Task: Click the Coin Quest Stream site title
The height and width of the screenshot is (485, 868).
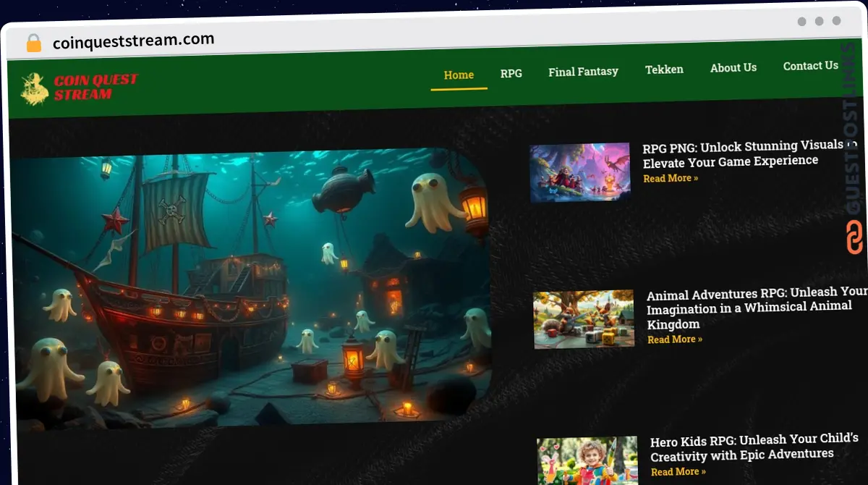Action: [95, 87]
